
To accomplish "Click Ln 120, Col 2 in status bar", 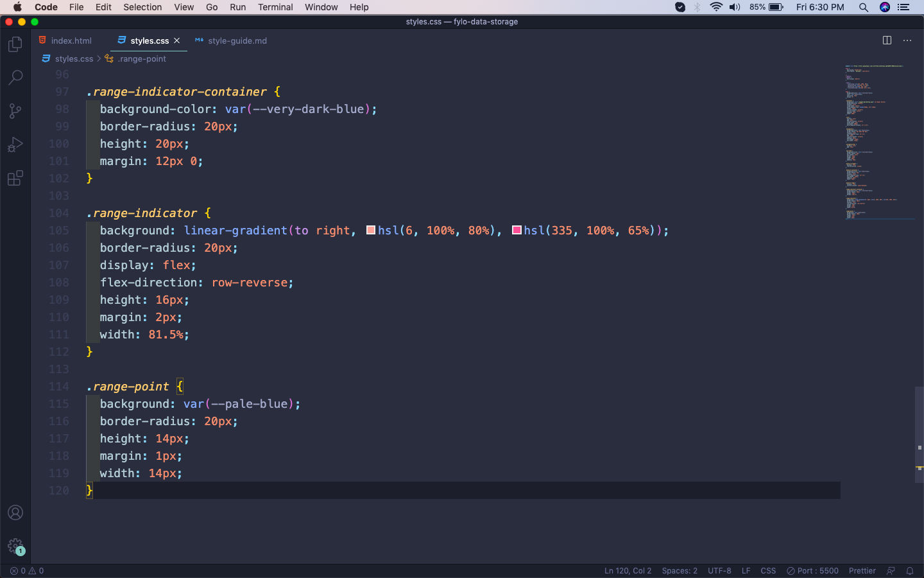I will point(628,570).
